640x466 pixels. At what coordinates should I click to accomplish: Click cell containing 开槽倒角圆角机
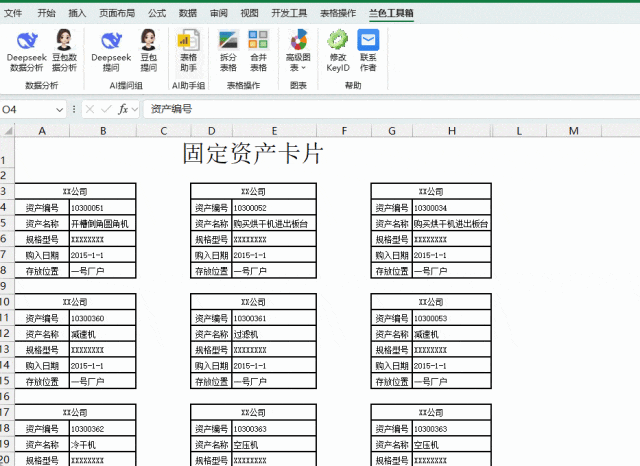point(102,224)
